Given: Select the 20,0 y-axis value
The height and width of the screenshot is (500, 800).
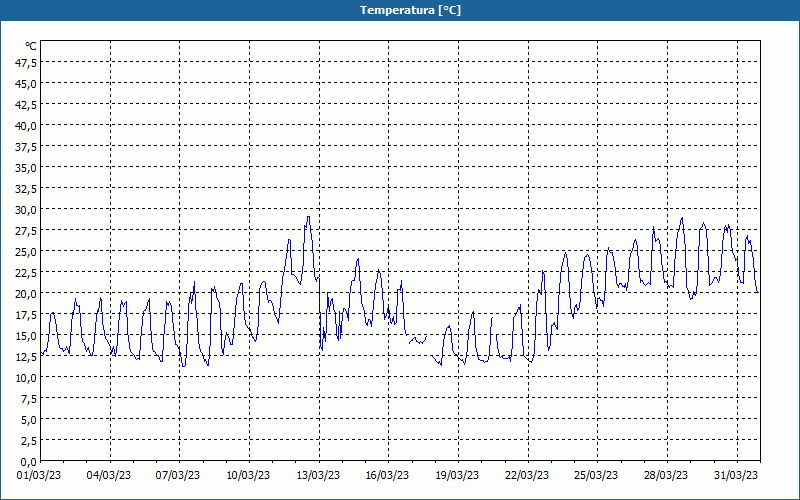Looking at the screenshot, I should [x=27, y=293].
